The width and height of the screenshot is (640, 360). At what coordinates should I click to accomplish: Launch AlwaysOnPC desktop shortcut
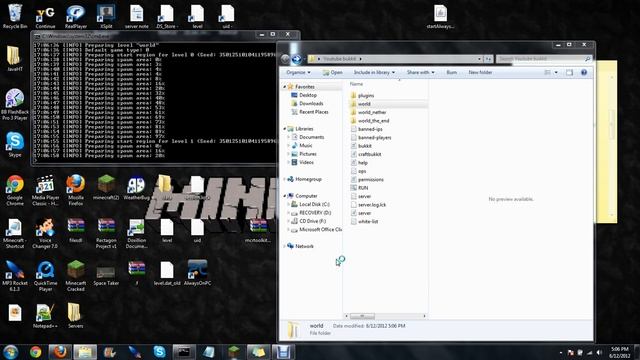[197, 273]
